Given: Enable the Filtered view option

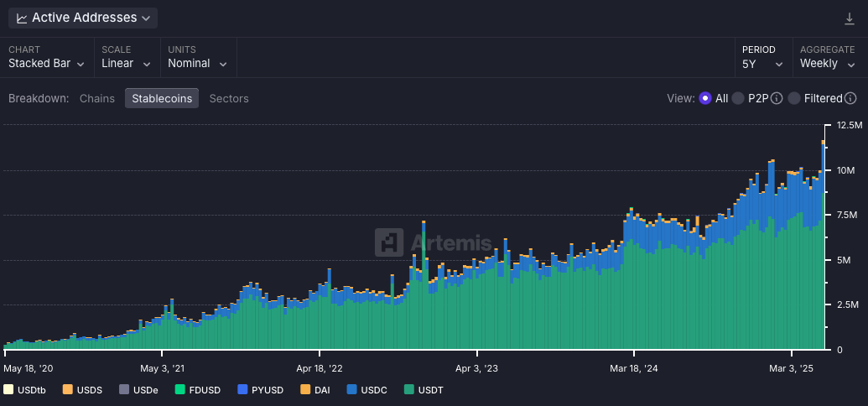Looking at the screenshot, I should click(x=794, y=98).
